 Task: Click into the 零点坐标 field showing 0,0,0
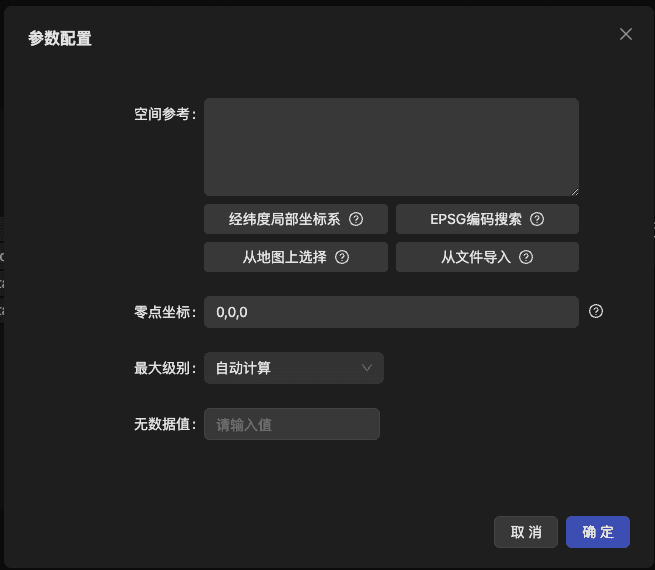pos(391,312)
